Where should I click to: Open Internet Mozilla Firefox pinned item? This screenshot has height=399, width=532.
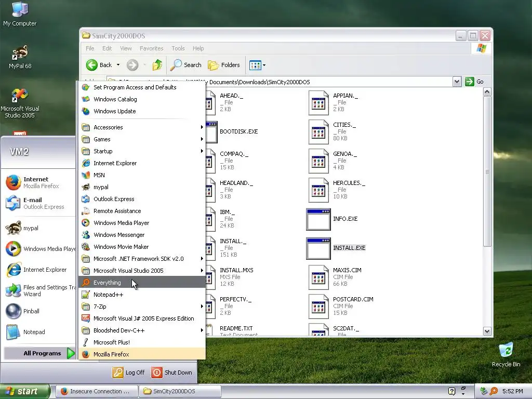point(39,182)
